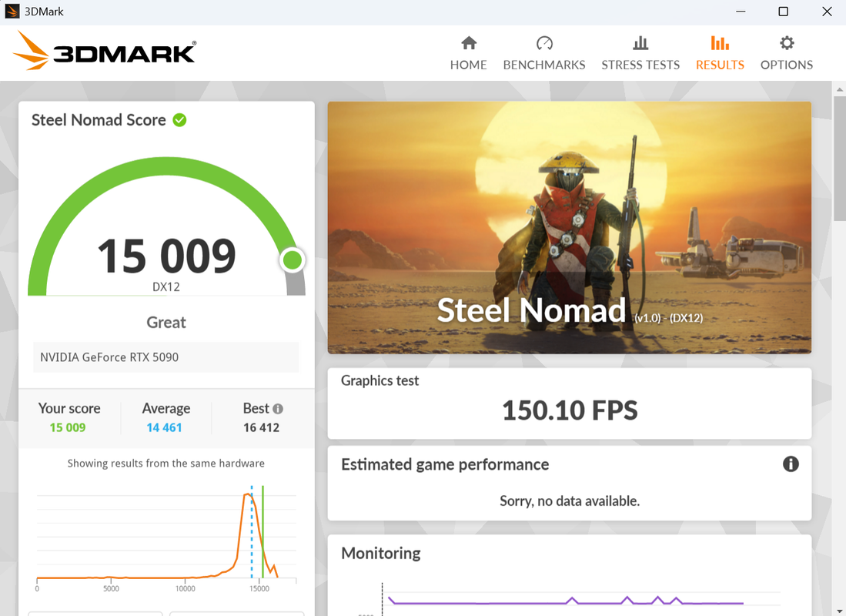Click the 3DMark logo in header
Viewport: 846px width, 616px height.
(105, 51)
